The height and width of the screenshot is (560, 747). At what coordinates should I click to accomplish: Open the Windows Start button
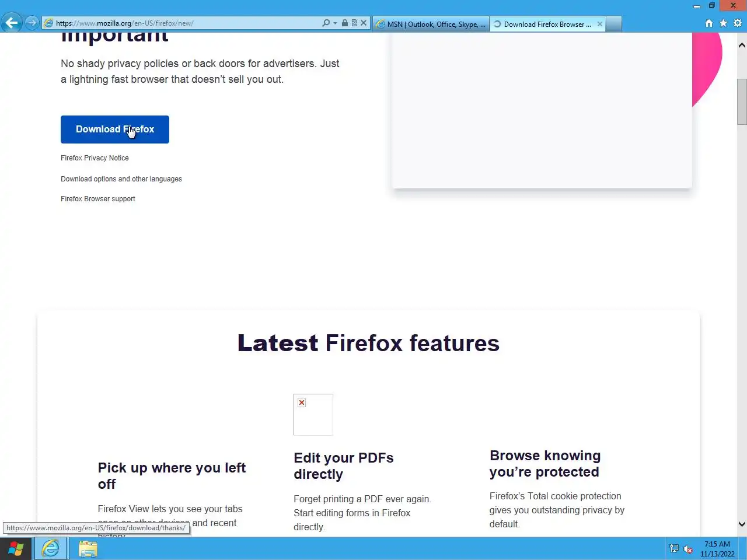click(x=16, y=549)
